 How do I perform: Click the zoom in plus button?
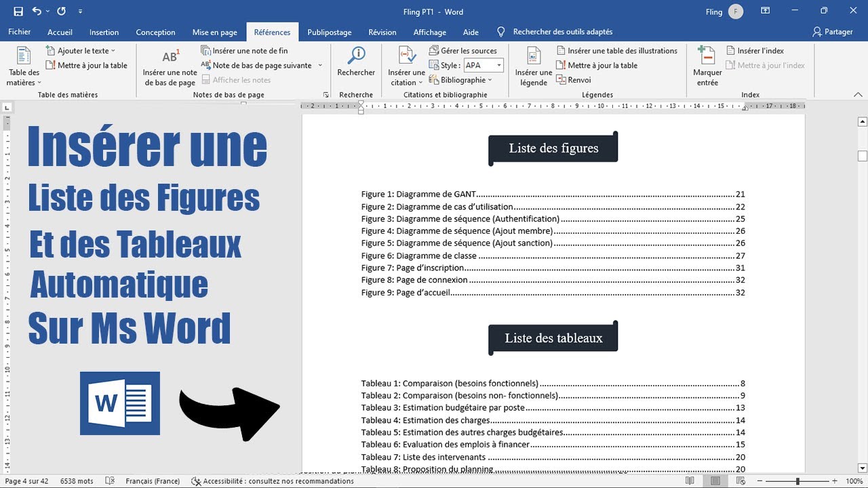[x=835, y=481]
